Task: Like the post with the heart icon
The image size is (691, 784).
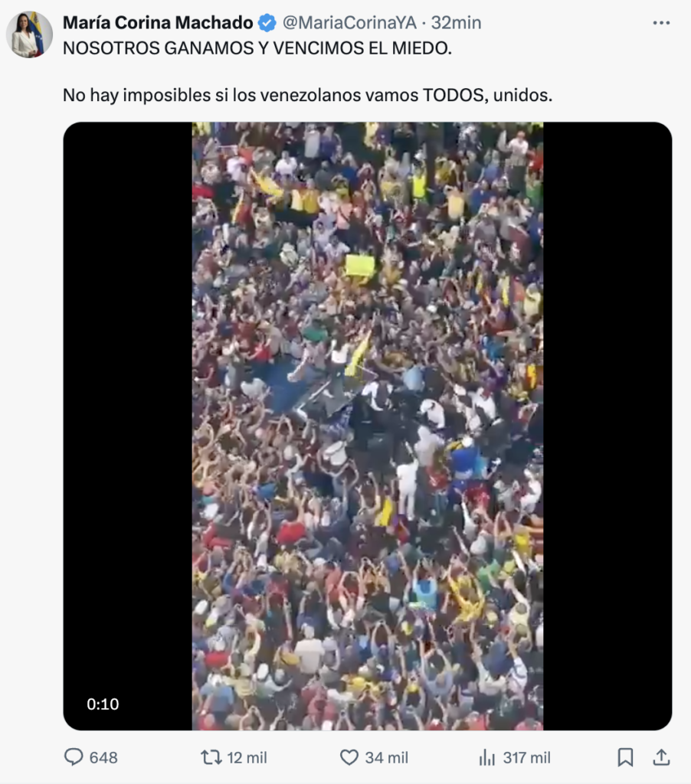Action: pyautogui.click(x=349, y=757)
